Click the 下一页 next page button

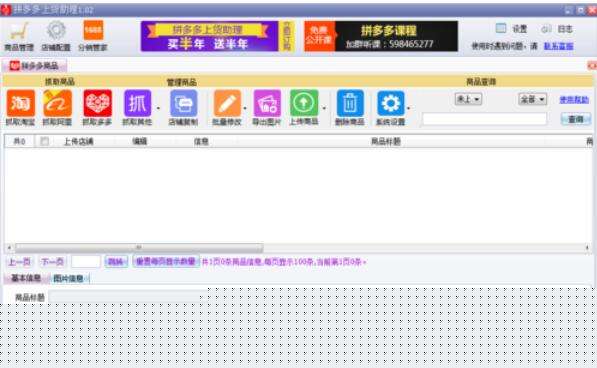53,262
